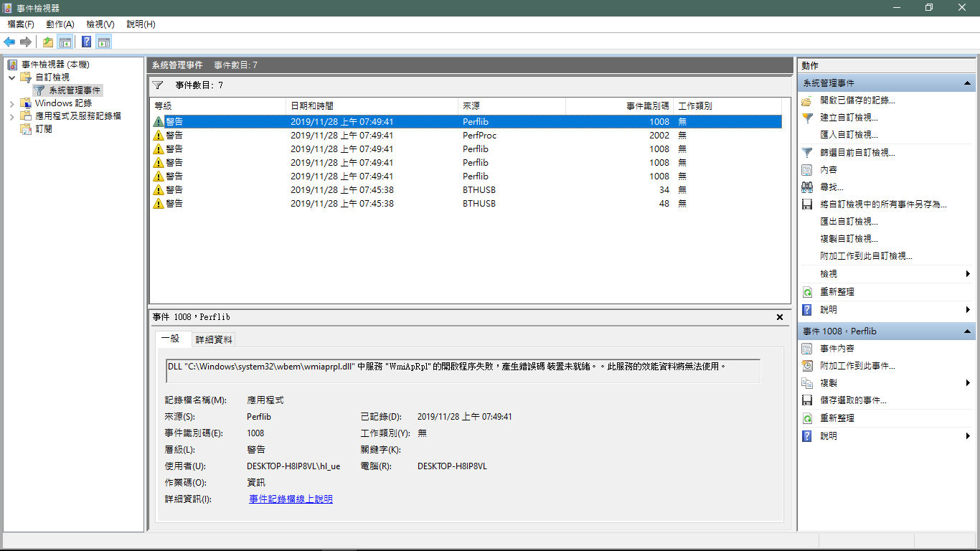Expand the 應用程式及服務記錄檔 tree node
Viewport: 980px width, 551px height.
pos(12,116)
